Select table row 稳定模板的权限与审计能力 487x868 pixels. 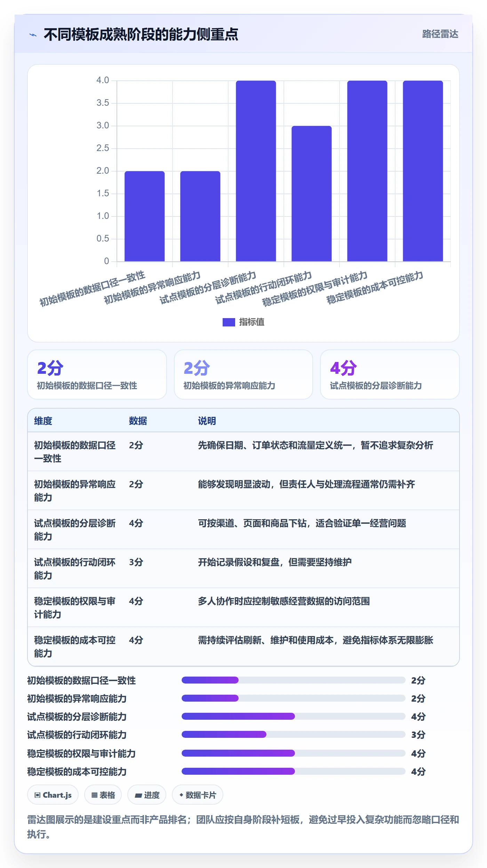pos(243,608)
